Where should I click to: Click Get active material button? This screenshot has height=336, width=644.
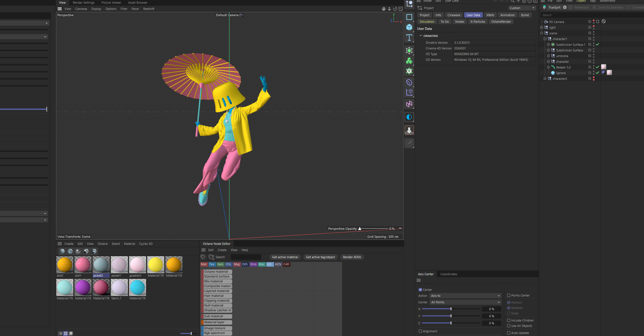285,257
